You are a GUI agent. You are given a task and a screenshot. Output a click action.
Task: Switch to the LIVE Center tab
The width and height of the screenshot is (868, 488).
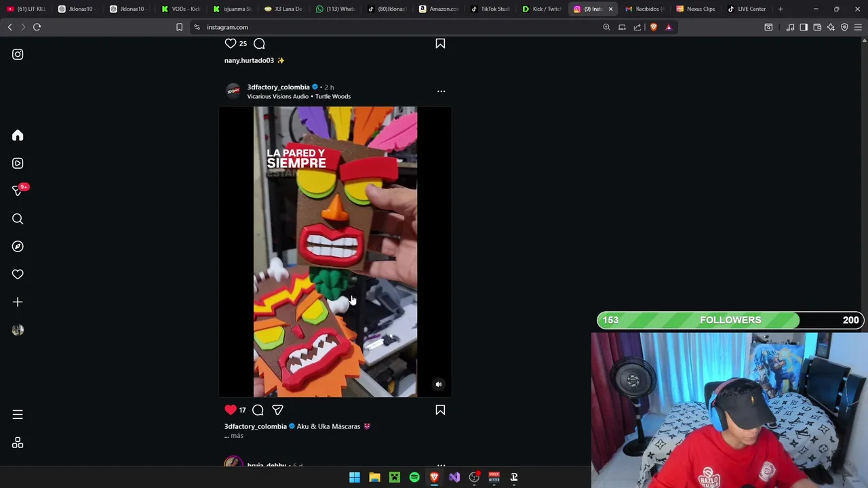pos(747,9)
